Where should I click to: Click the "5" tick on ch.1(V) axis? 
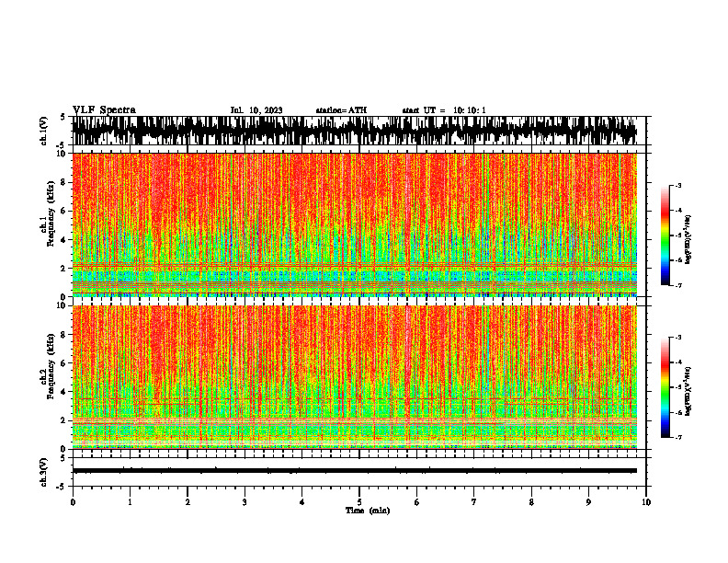63,118
